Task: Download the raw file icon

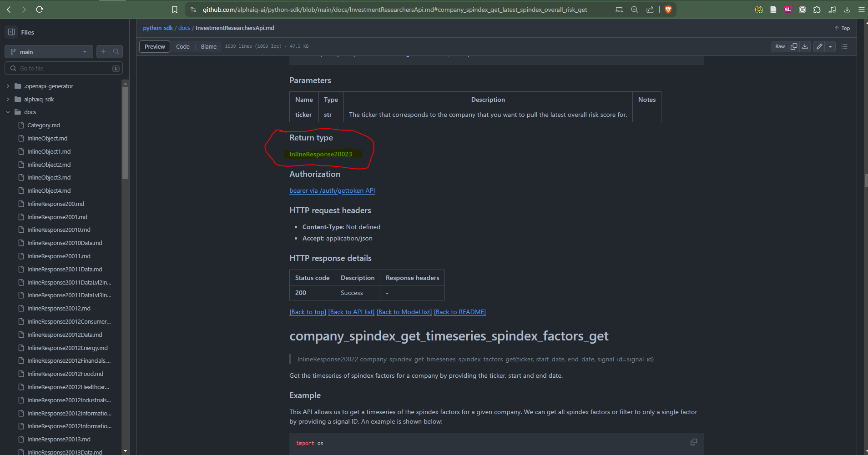Action: point(805,46)
